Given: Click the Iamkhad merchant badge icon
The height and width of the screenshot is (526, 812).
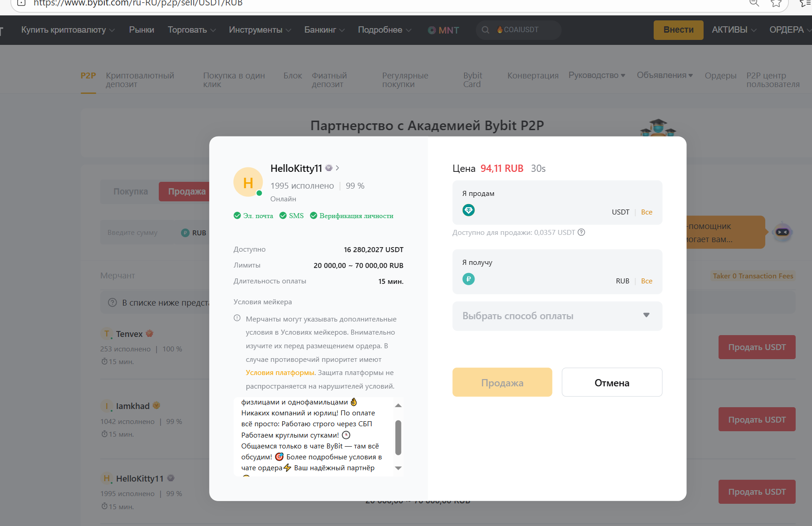Looking at the screenshot, I should point(157,405).
